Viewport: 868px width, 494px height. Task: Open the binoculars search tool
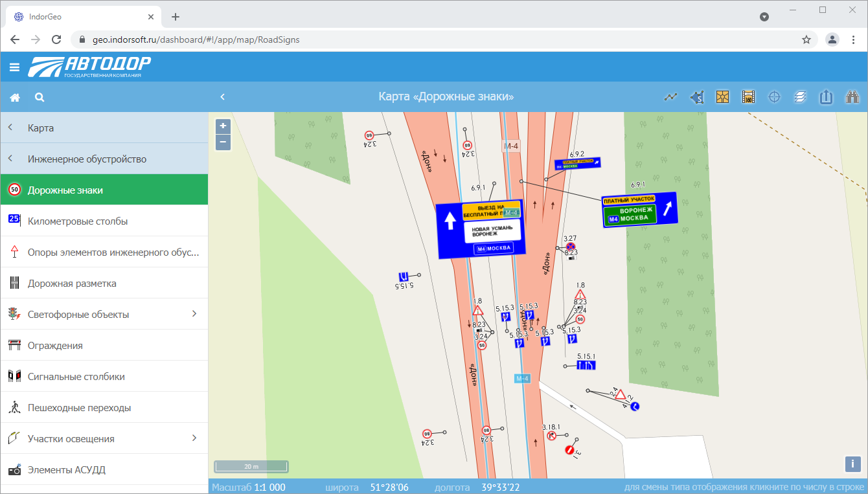click(x=852, y=97)
